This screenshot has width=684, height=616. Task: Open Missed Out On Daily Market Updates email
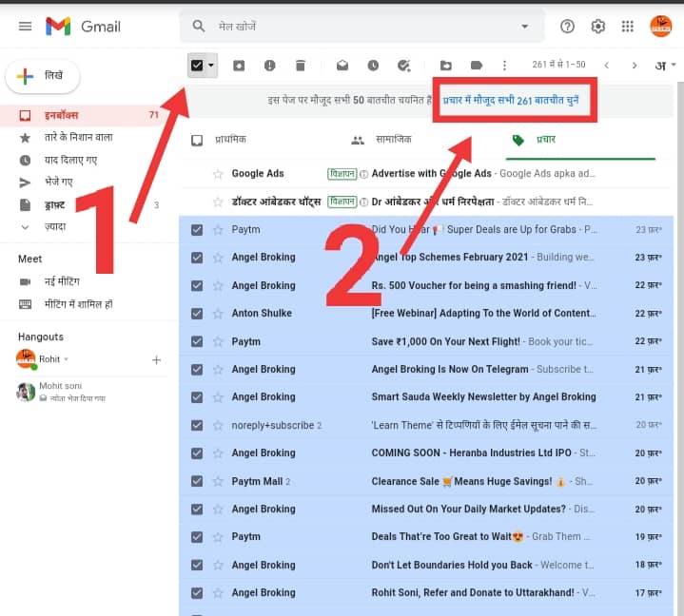425,509
